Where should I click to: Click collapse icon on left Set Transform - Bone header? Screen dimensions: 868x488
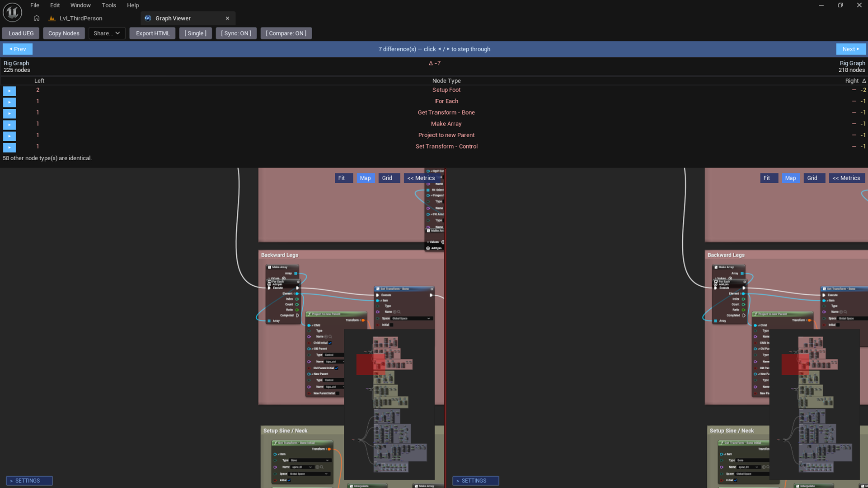pyautogui.click(x=432, y=289)
